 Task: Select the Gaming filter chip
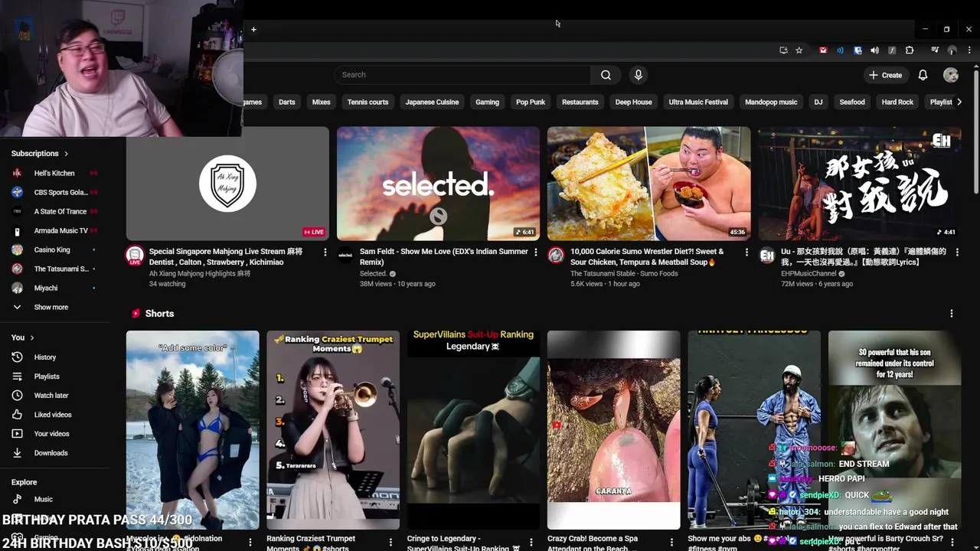(x=487, y=102)
